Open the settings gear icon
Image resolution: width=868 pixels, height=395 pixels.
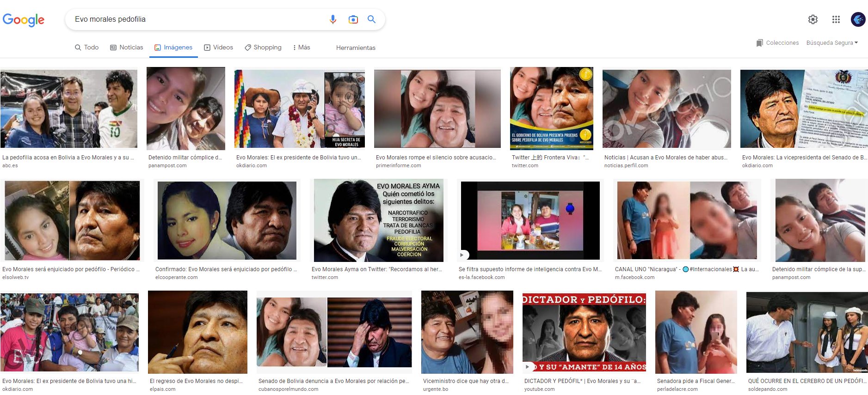pos(813,19)
